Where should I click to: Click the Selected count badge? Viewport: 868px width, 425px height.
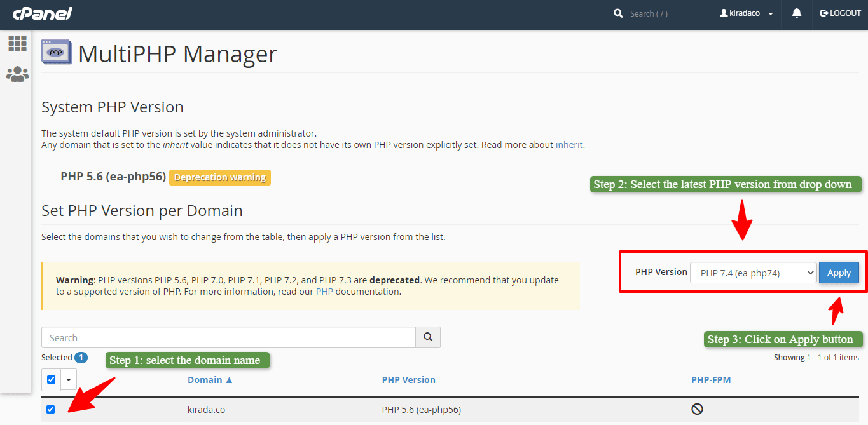81,358
